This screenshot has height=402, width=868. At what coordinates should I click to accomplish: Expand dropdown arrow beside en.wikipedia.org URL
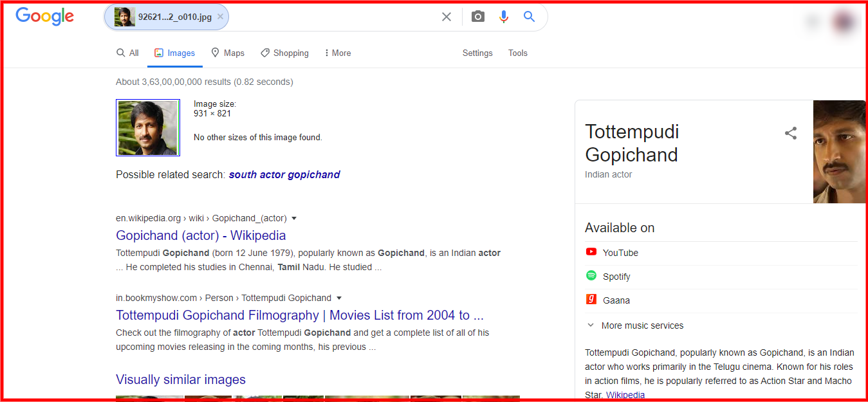tap(294, 219)
